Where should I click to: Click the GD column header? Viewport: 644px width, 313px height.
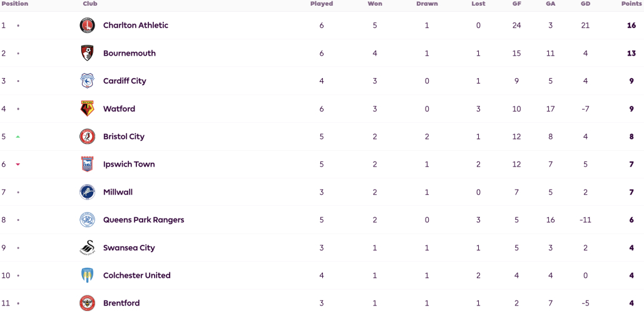[x=585, y=4]
